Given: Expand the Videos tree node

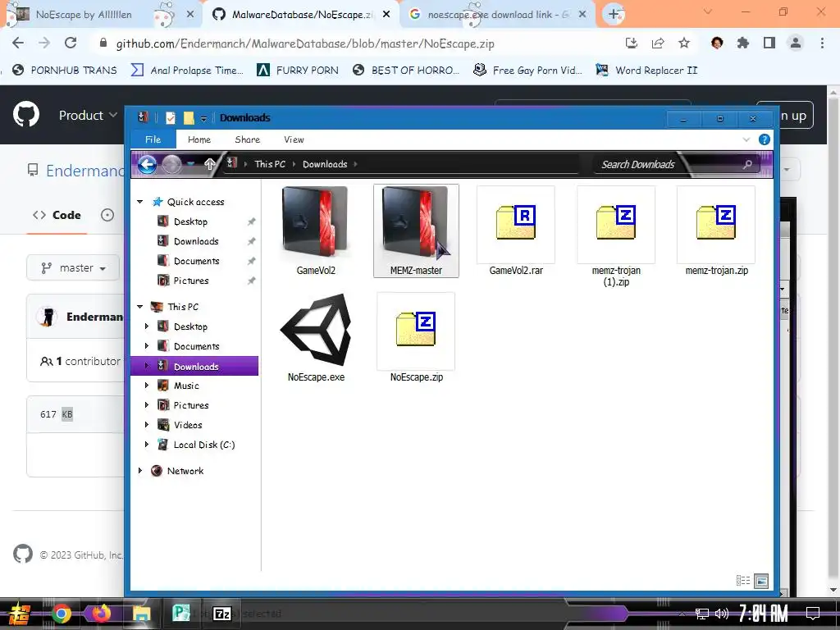Looking at the screenshot, I should pos(147,425).
